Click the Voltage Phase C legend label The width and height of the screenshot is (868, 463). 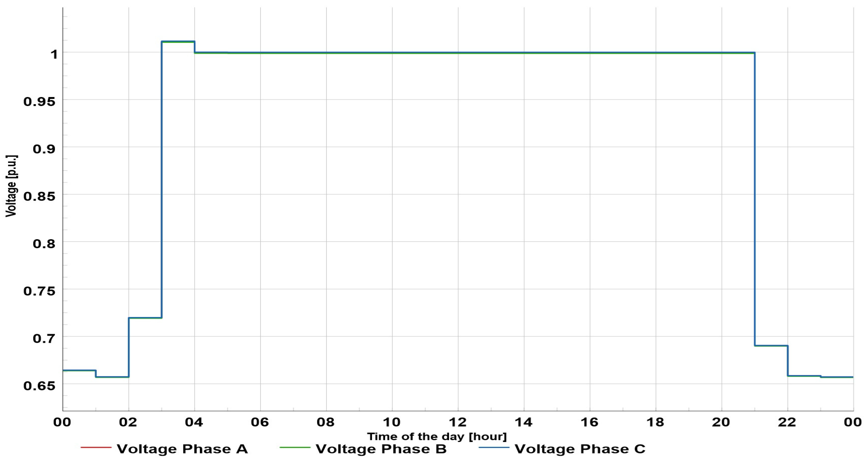(580, 449)
